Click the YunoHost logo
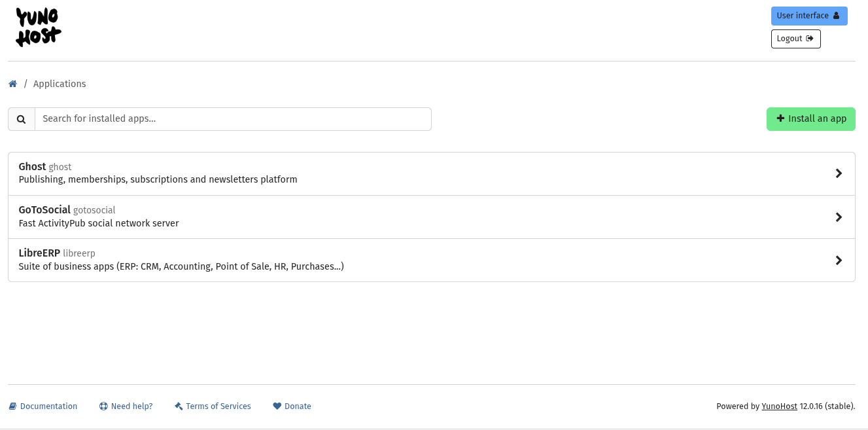 tap(39, 27)
